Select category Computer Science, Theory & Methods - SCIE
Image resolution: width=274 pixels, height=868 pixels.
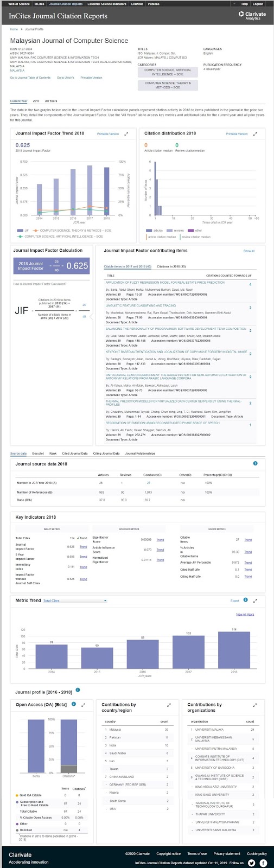tap(168, 85)
